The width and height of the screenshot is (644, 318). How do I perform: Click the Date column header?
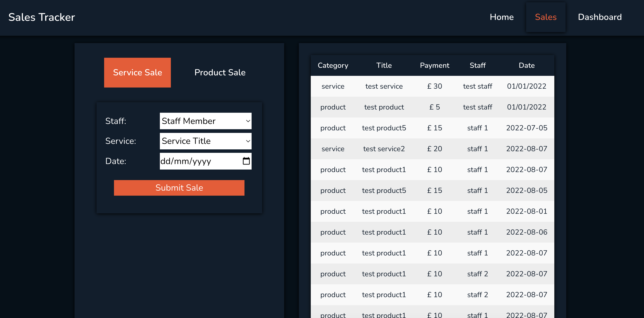click(x=527, y=65)
